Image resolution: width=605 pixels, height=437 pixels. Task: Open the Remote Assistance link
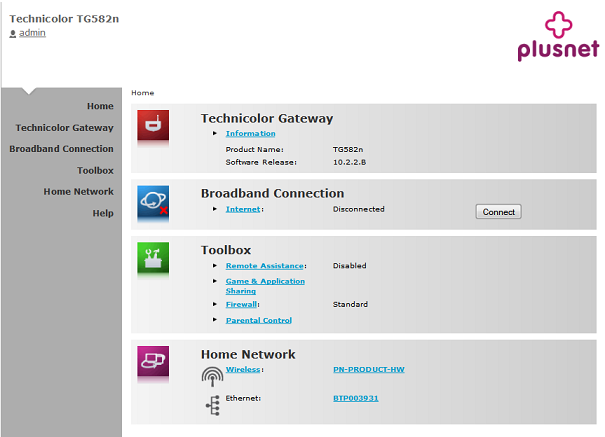[x=264, y=266]
